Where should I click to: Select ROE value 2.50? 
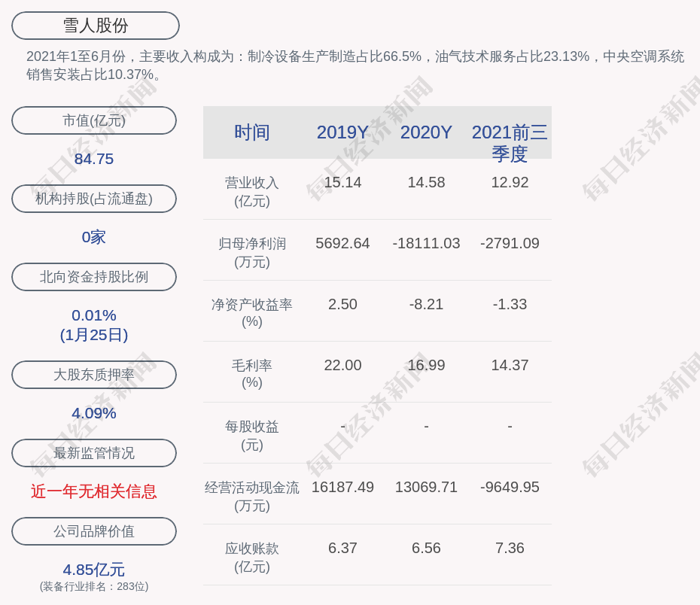[342, 304]
